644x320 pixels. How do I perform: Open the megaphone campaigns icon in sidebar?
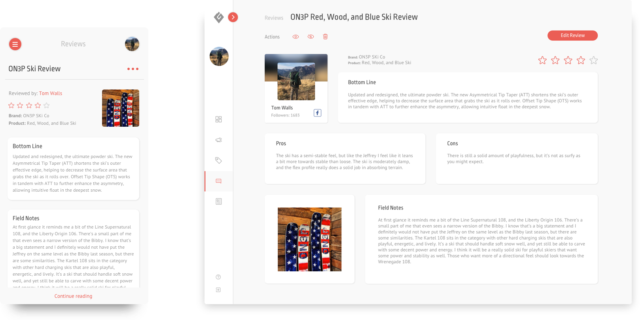click(x=218, y=140)
